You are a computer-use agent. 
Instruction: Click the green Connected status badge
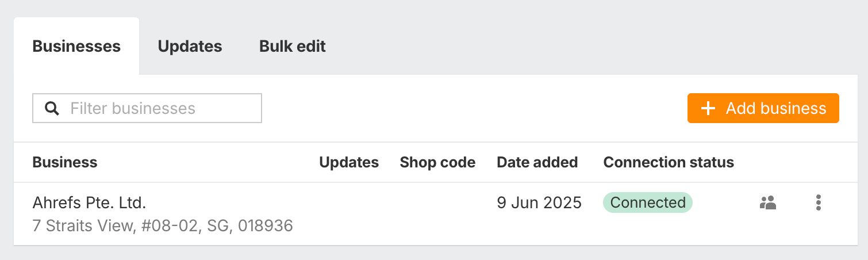[647, 202]
